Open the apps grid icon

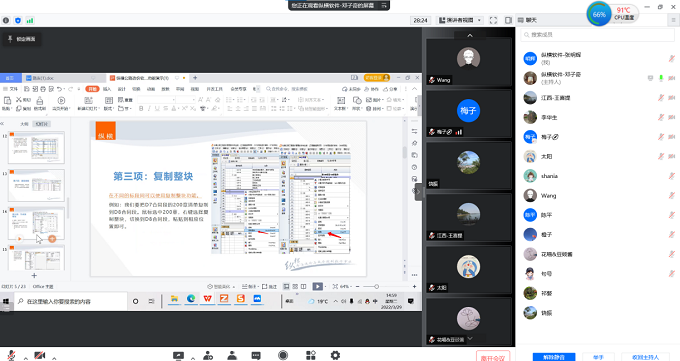311,356
